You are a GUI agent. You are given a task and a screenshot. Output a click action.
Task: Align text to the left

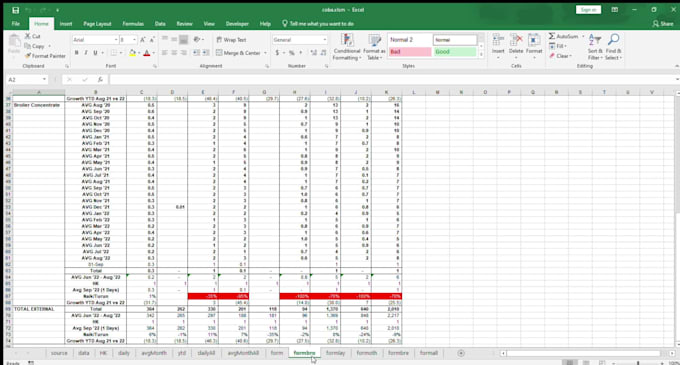point(164,53)
